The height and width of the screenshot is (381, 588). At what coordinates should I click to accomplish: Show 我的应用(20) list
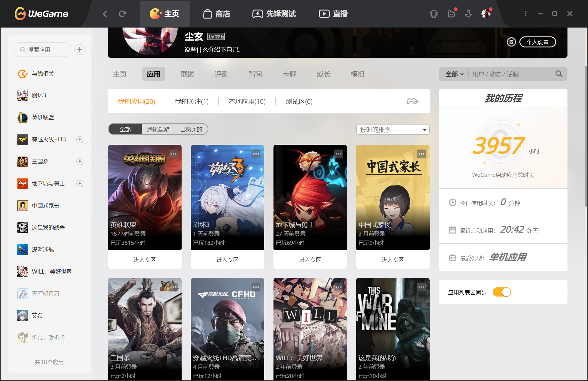137,101
